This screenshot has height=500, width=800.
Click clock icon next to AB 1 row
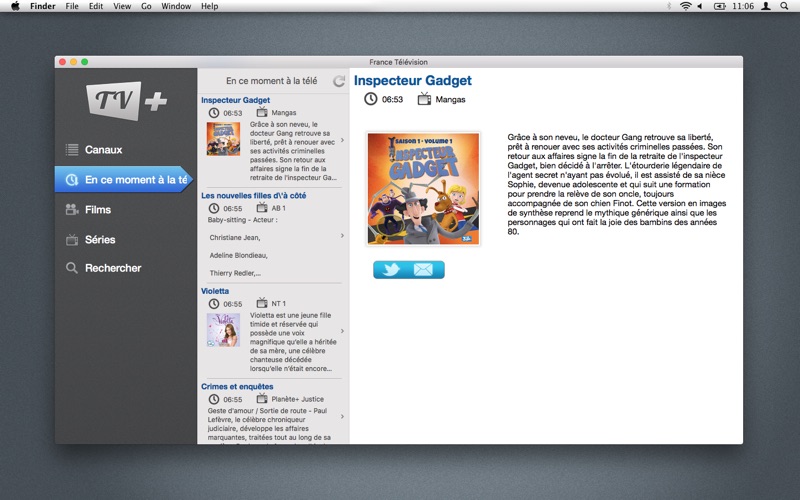(214, 208)
